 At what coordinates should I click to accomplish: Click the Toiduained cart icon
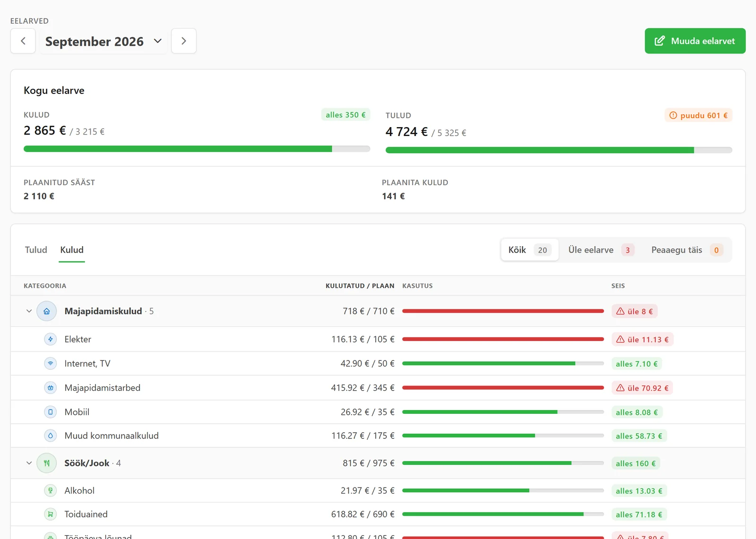tap(51, 514)
